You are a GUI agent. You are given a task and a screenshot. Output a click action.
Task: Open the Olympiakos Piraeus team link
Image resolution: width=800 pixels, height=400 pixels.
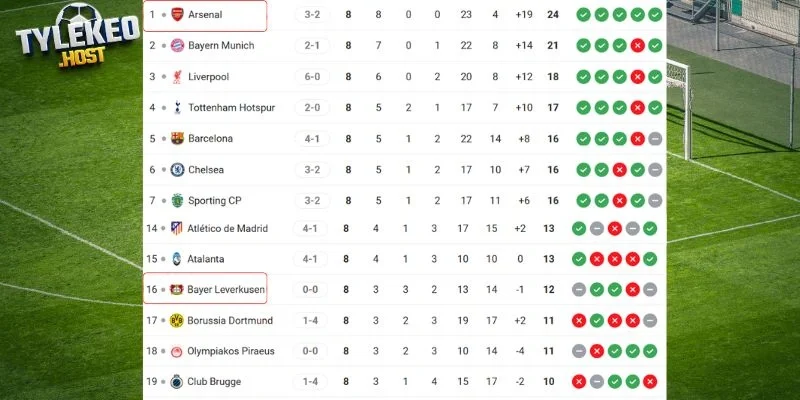click(229, 351)
